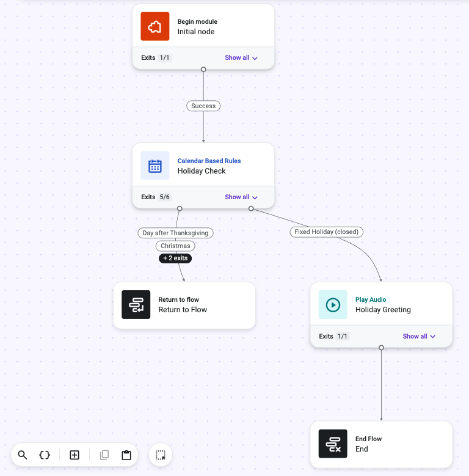Select the Holiday Check title text
469x476 pixels.
coord(202,171)
